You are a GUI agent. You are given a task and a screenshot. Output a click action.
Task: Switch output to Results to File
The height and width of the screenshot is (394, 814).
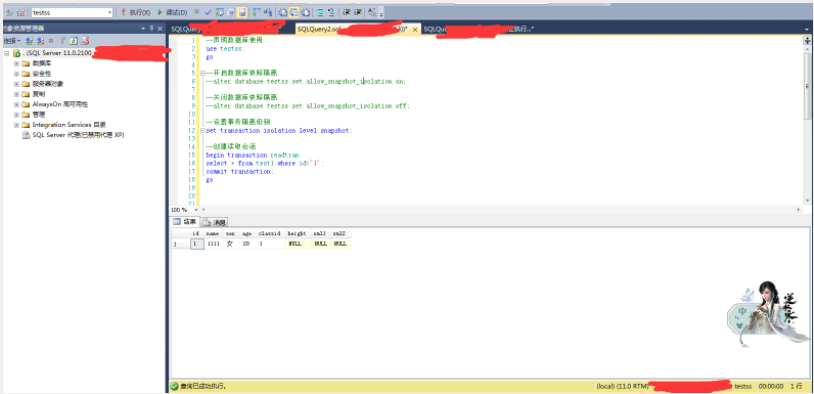point(306,12)
